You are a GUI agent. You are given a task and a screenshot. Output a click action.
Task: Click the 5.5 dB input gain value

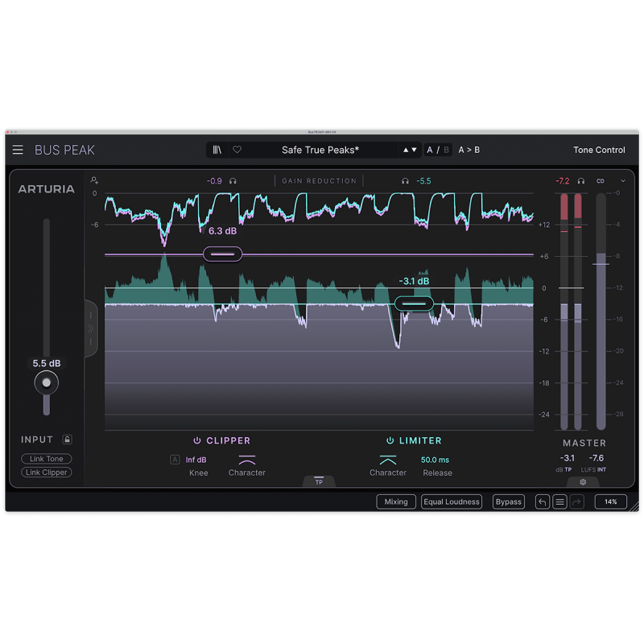click(47, 364)
